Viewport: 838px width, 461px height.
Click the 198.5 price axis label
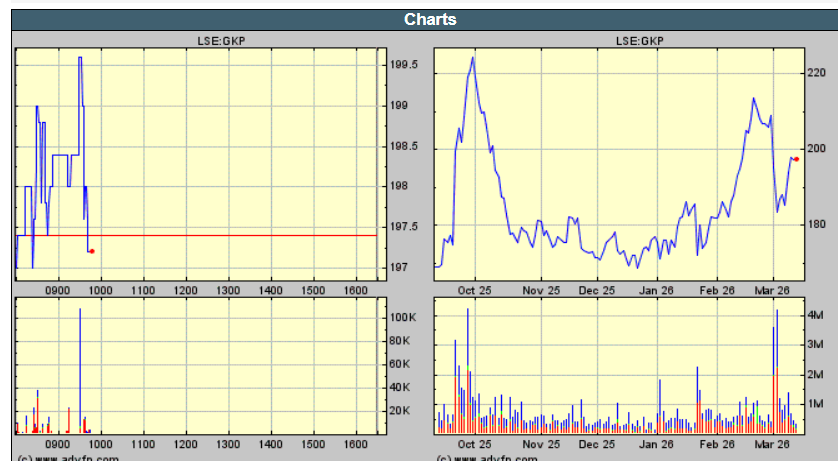point(404,146)
